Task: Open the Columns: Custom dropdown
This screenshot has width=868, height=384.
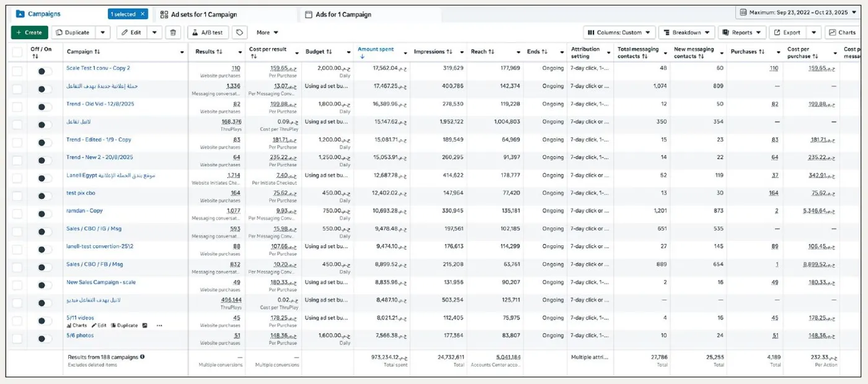Action: pos(619,33)
